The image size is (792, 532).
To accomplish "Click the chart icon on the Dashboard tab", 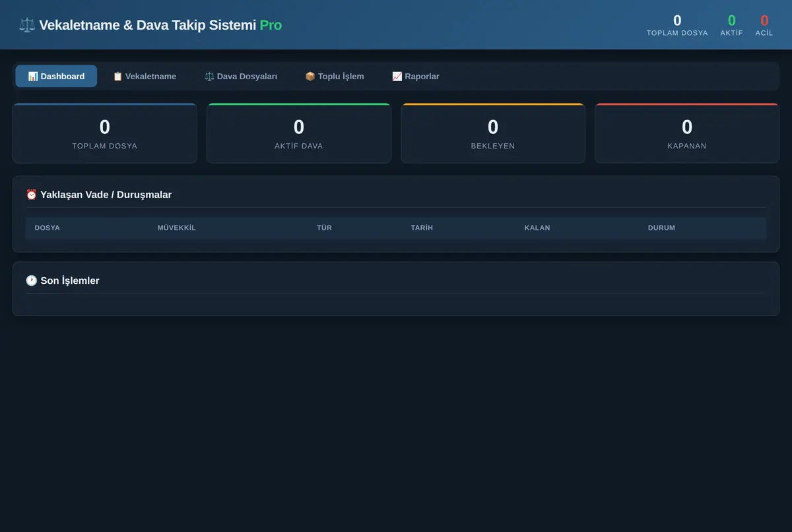I will click(33, 77).
